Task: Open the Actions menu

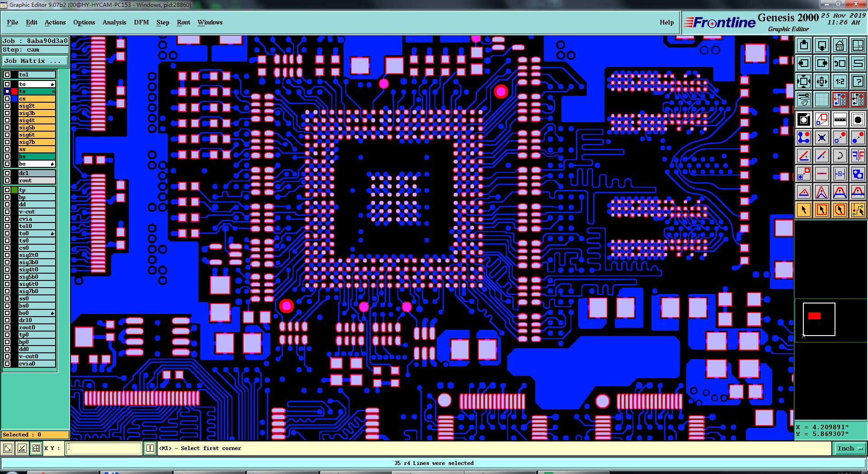Action: click(55, 22)
